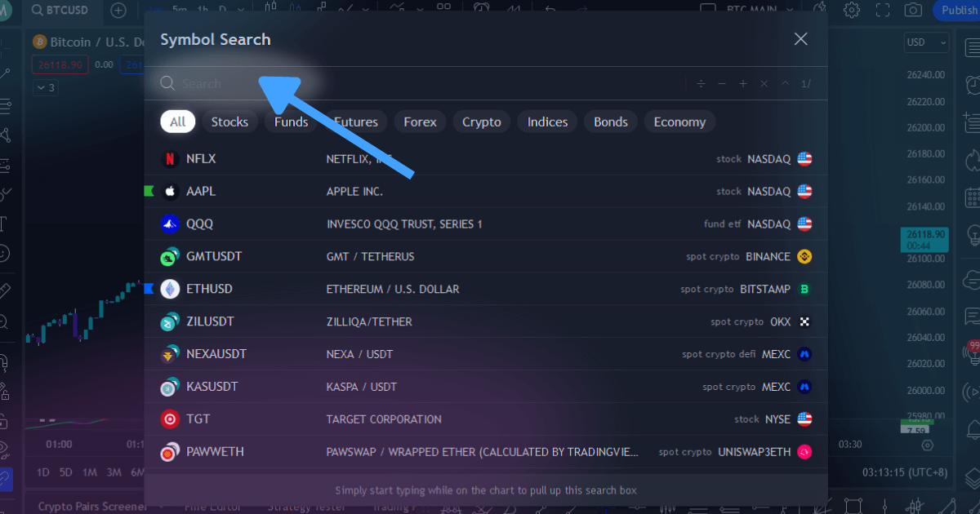Select the 1D date range
Image resolution: width=980 pixels, height=514 pixels.
(43, 472)
